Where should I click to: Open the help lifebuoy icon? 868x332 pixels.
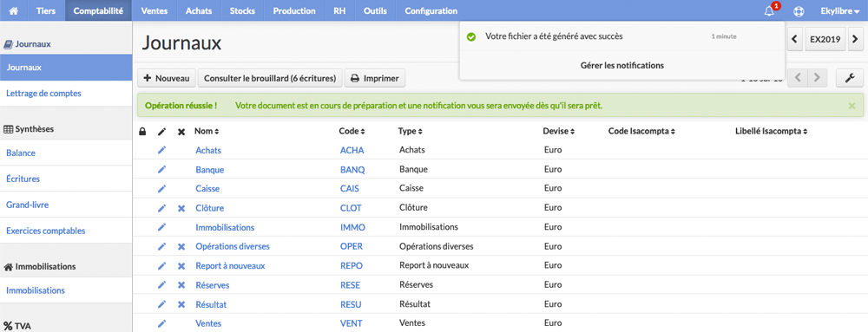coord(799,10)
